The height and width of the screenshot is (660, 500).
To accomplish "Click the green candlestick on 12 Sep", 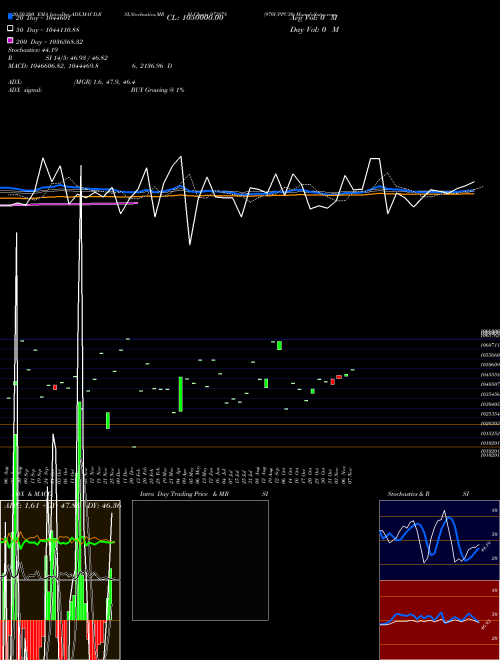I will [x=279, y=346].
